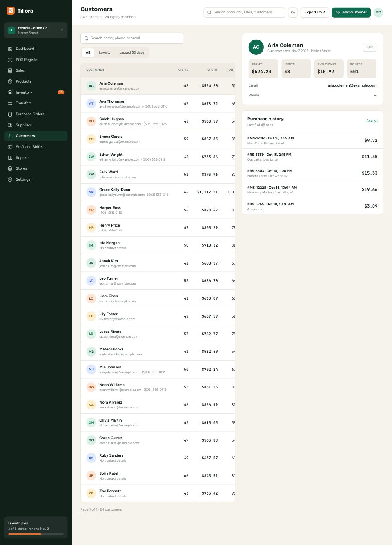Sort by the CUSTOMER column header
This screenshot has width=392, height=545.
95,70
